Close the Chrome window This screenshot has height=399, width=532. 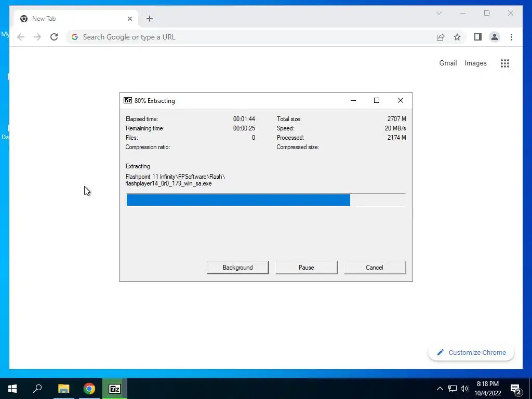coord(510,13)
